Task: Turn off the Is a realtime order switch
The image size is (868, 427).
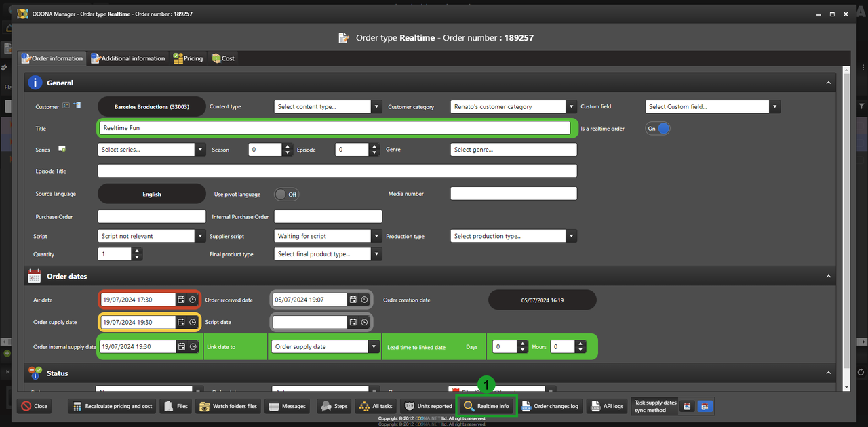Action: coord(657,128)
